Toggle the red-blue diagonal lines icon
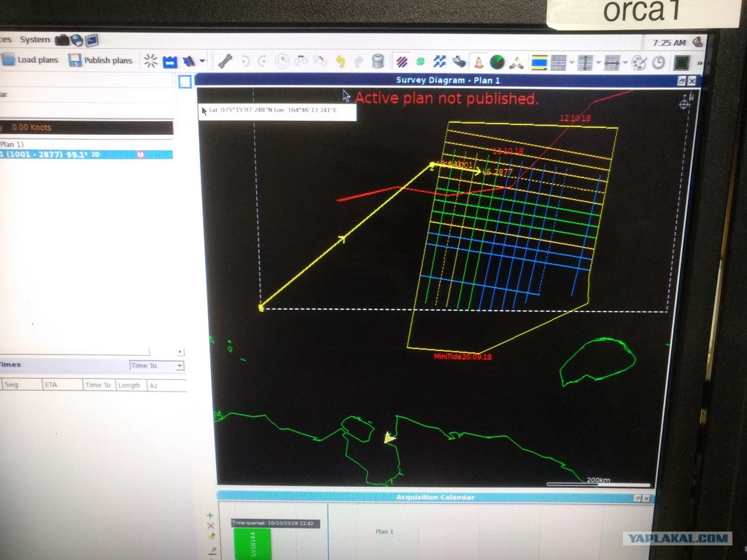Screen dimensions: 747x560 click(402, 62)
